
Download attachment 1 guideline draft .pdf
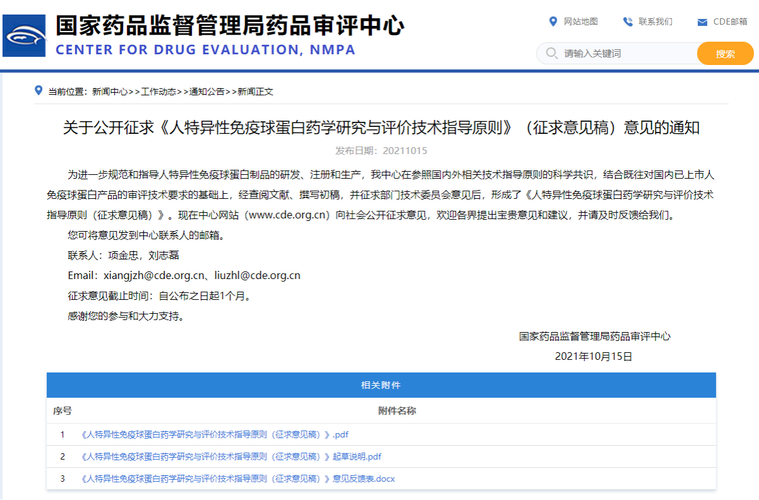[214, 435]
